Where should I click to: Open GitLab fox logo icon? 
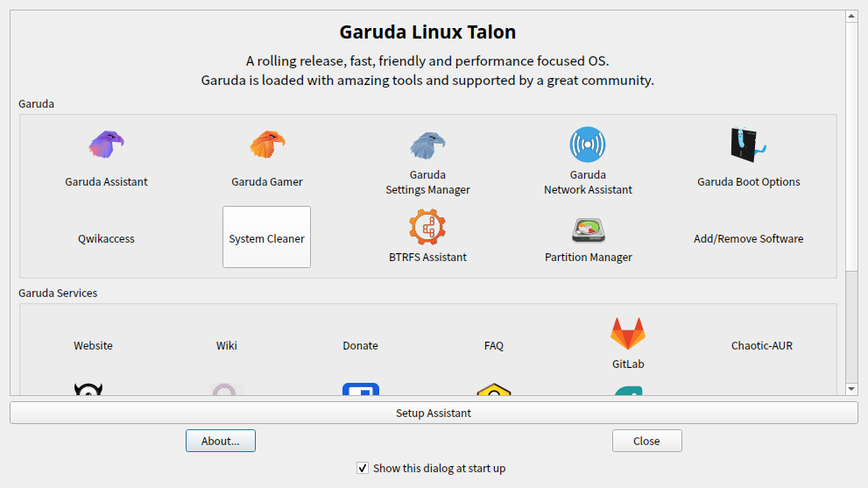(628, 334)
